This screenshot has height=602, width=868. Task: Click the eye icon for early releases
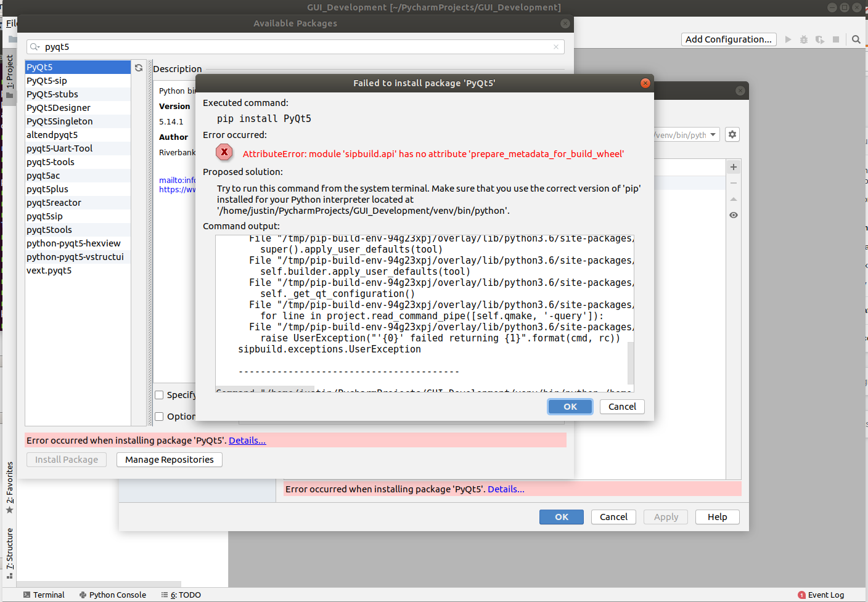coord(734,215)
